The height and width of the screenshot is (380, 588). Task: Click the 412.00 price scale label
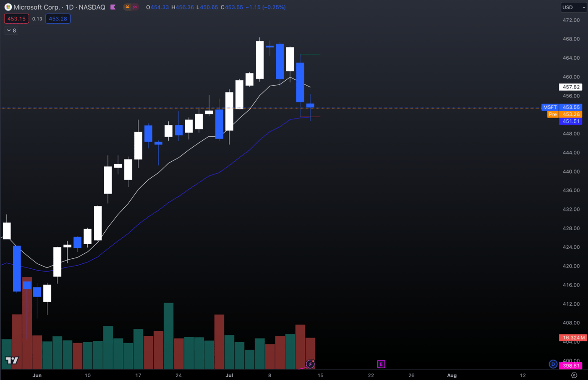(x=571, y=304)
